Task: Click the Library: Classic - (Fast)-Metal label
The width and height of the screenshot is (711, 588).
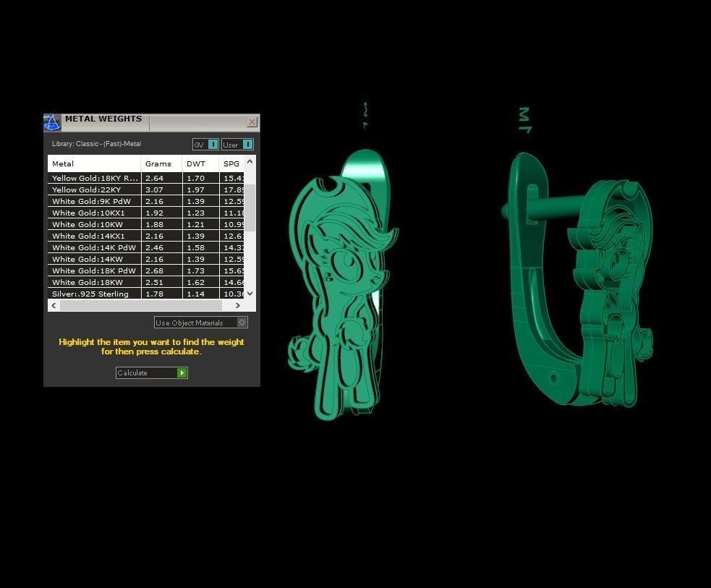Action: pyautogui.click(x=97, y=144)
